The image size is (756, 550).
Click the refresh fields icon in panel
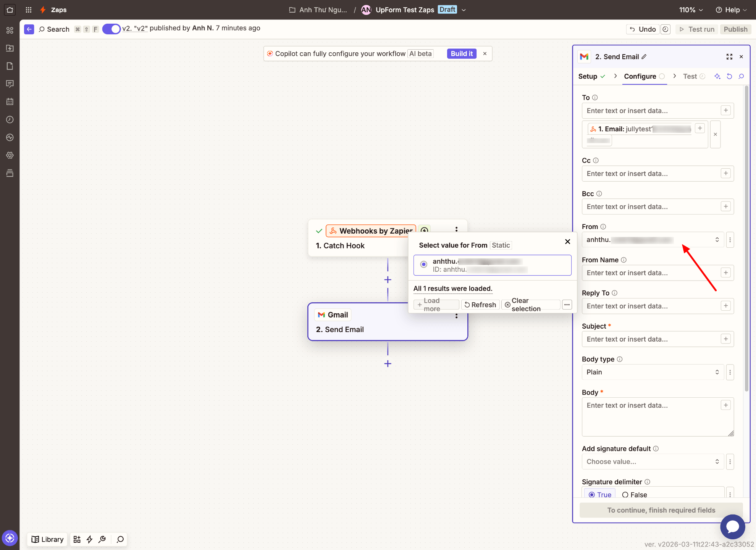[x=729, y=76]
